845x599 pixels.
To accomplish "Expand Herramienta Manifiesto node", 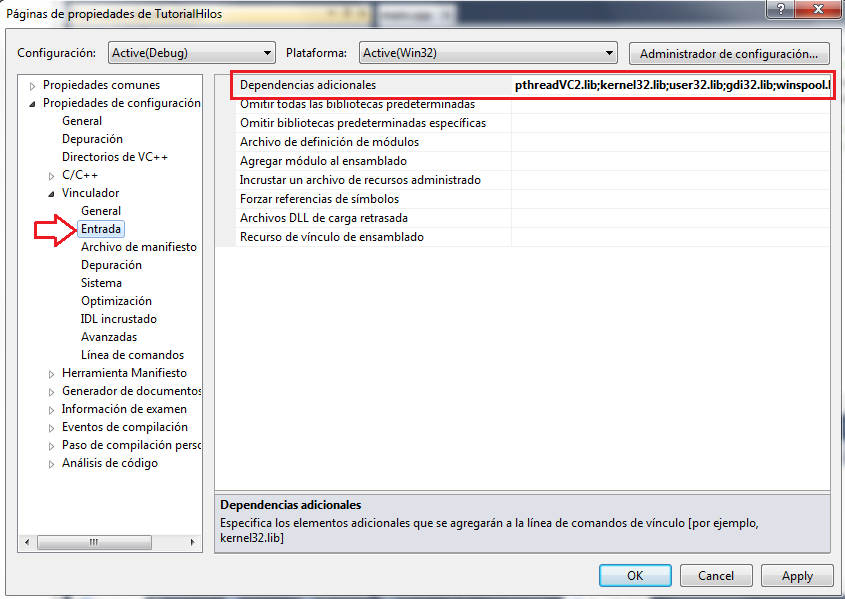I will (52, 374).
